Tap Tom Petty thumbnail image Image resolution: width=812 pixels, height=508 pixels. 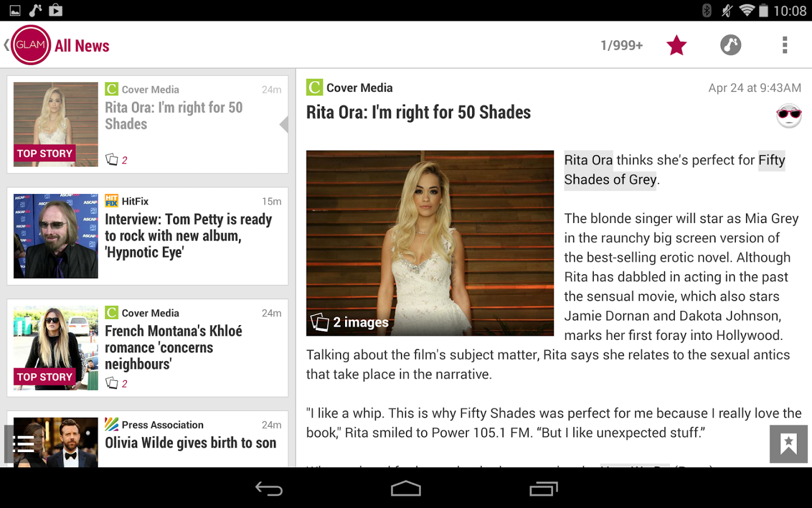pos(56,236)
